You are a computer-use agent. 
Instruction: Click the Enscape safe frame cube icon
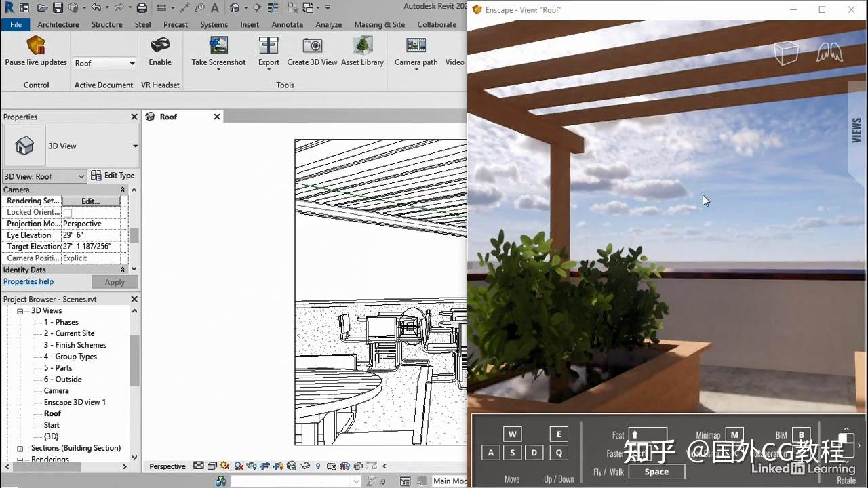787,53
